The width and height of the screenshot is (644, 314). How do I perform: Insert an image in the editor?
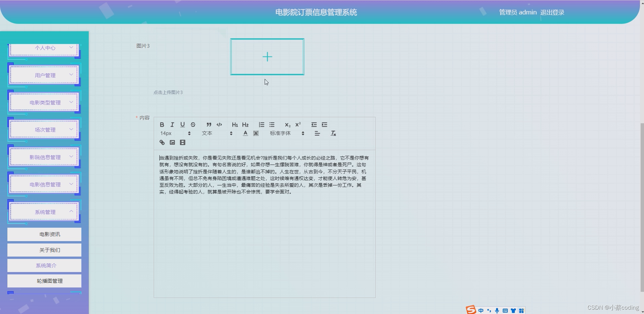172,142
